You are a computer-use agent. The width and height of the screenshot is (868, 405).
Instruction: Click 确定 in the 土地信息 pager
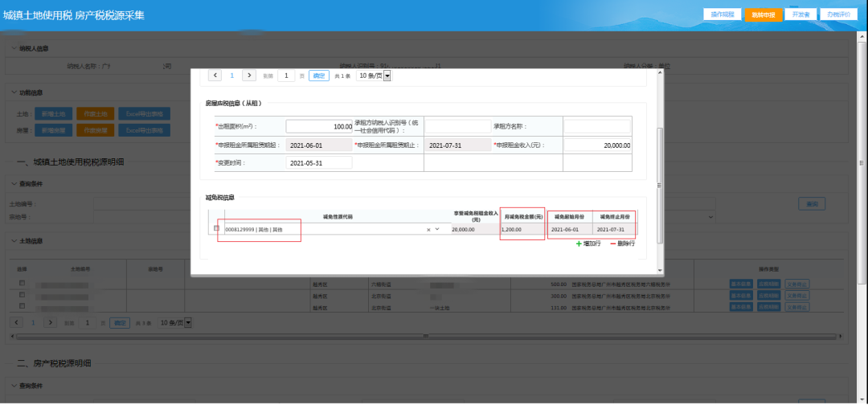tap(120, 322)
